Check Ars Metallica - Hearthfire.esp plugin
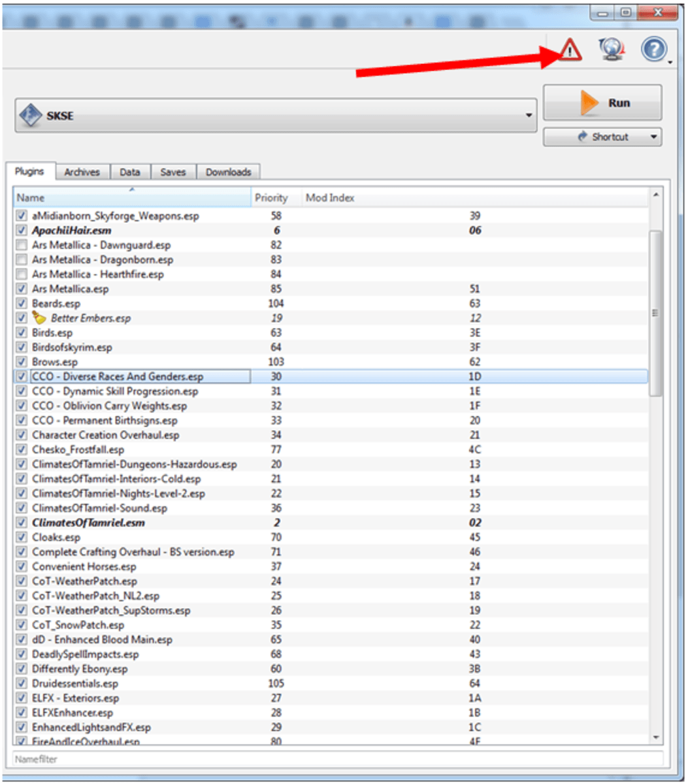 point(22,274)
